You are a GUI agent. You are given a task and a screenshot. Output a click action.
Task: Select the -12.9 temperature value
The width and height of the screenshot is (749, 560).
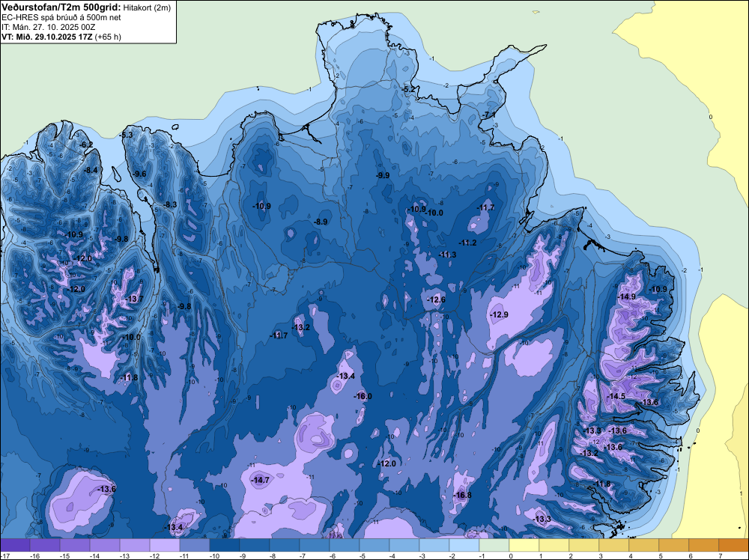coord(499,314)
